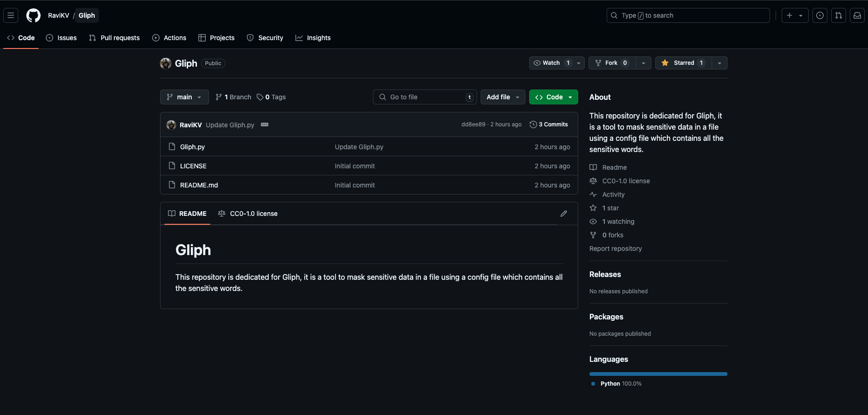Open latest commit message Update Gliph.py
Screen dimensions: 868x415
pos(230,125)
